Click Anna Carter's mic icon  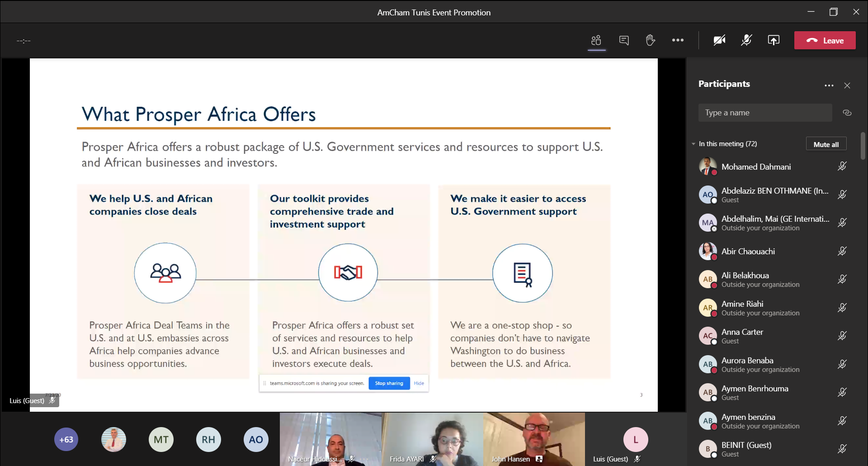842,336
